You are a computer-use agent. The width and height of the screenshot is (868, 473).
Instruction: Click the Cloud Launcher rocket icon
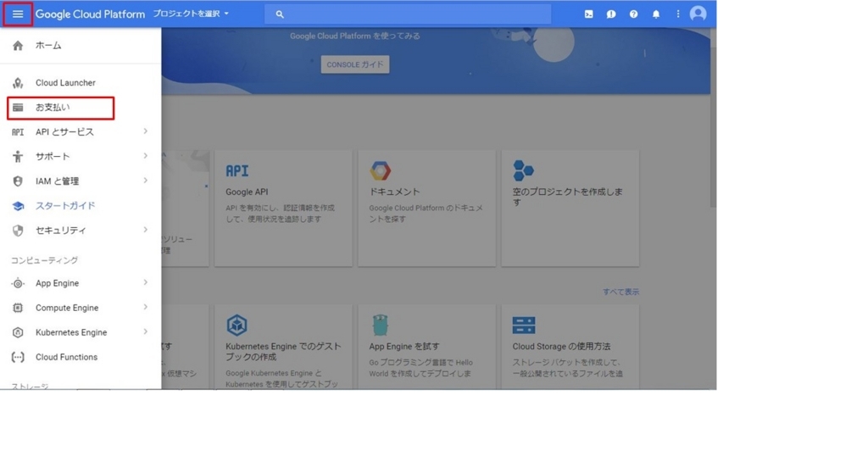(x=18, y=83)
